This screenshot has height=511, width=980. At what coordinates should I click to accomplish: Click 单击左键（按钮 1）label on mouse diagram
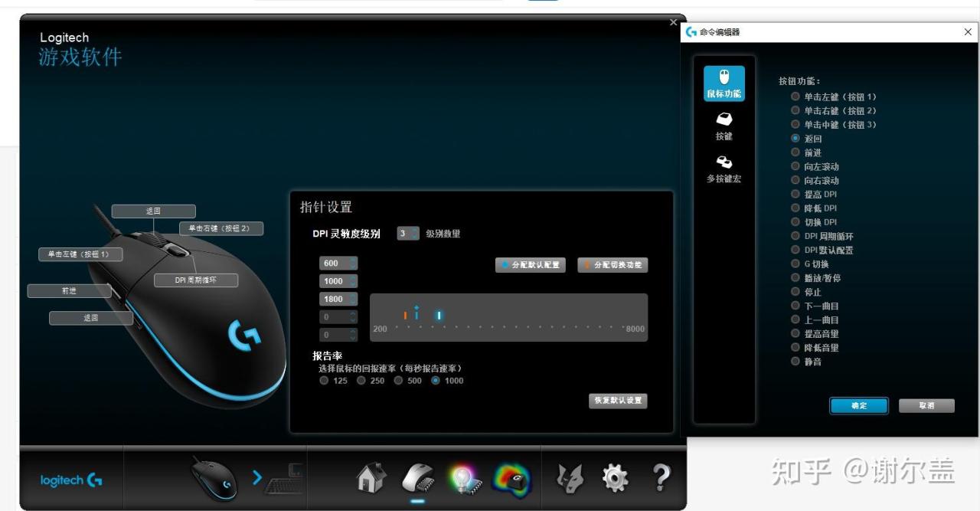tap(80, 254)
